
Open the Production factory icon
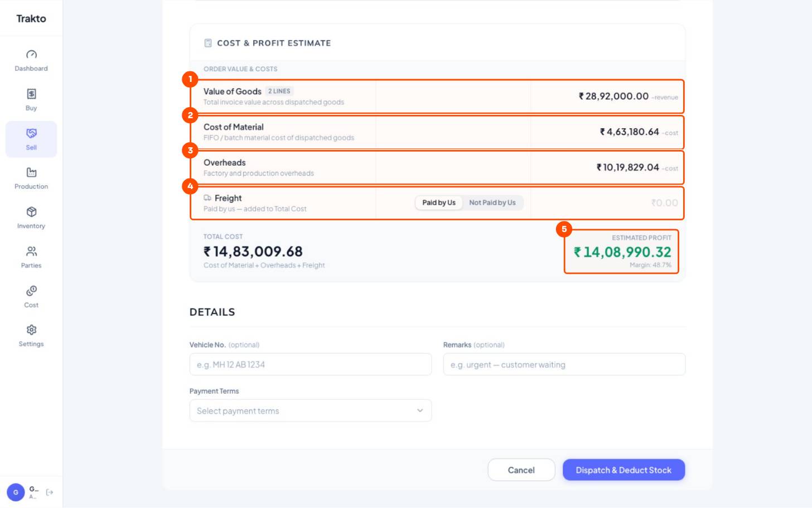tap(31, 172)
